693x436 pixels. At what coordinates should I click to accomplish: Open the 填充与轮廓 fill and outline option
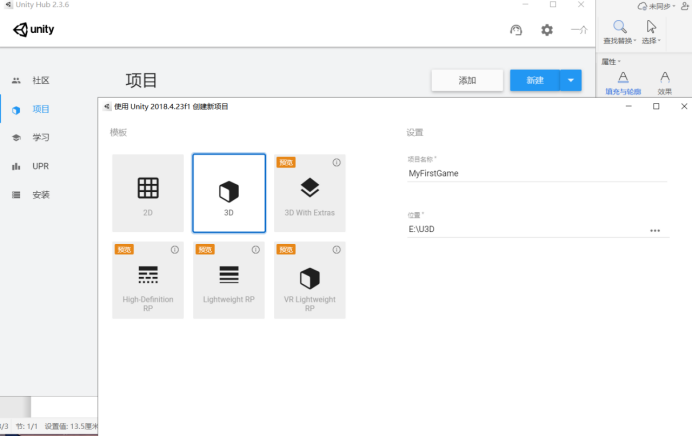point(623,83)
